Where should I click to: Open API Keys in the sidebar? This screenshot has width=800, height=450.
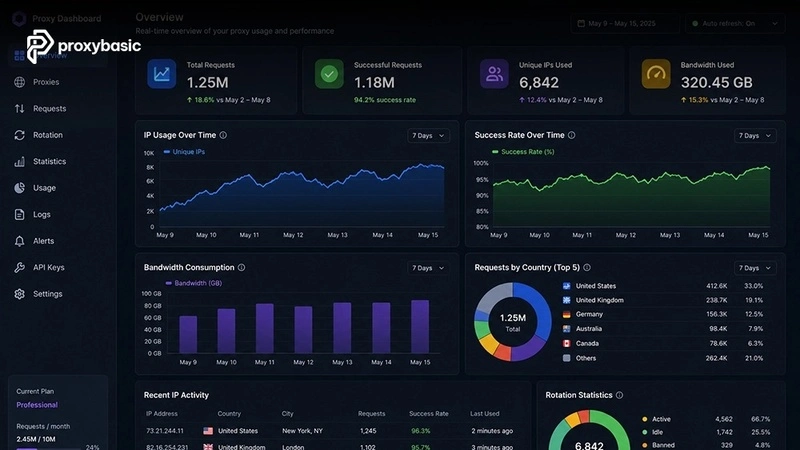point(48,267)
